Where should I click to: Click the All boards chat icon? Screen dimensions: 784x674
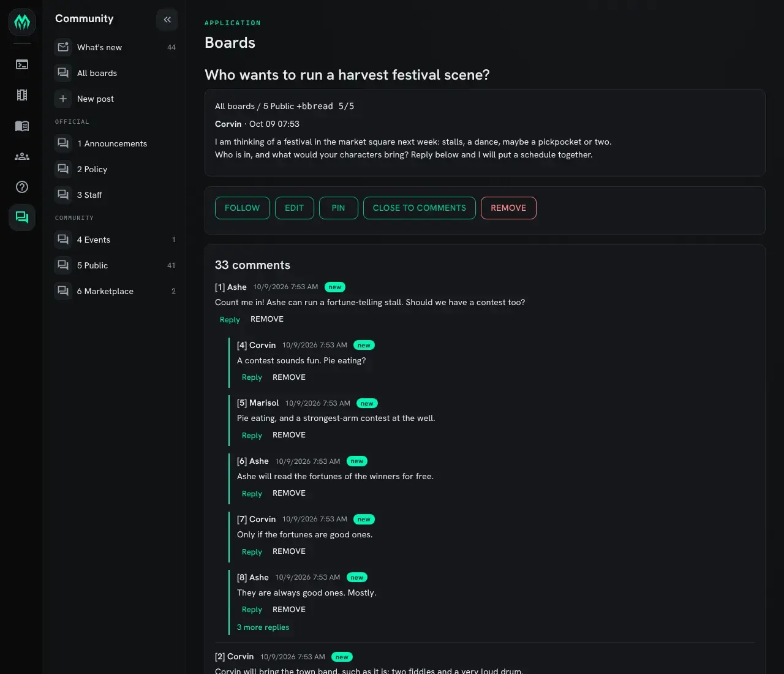tap(63, 73)
